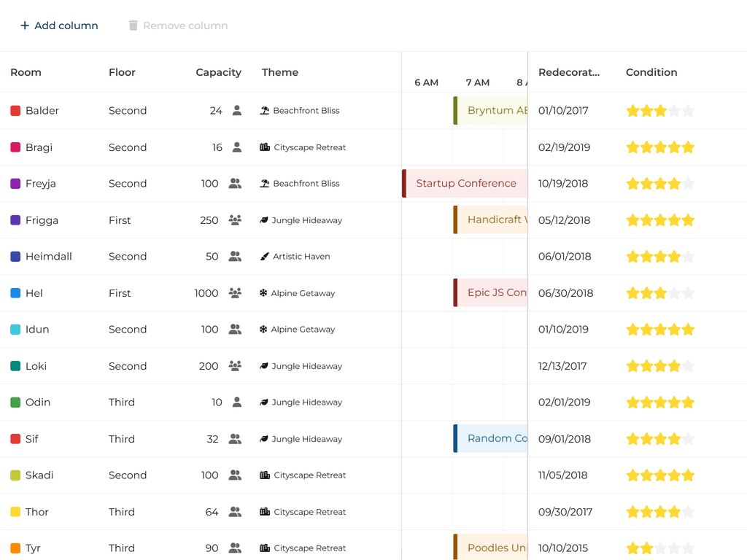
Task: Click first star in Hel condition rating
Action: pyautogui.click(x=632, y=293)
